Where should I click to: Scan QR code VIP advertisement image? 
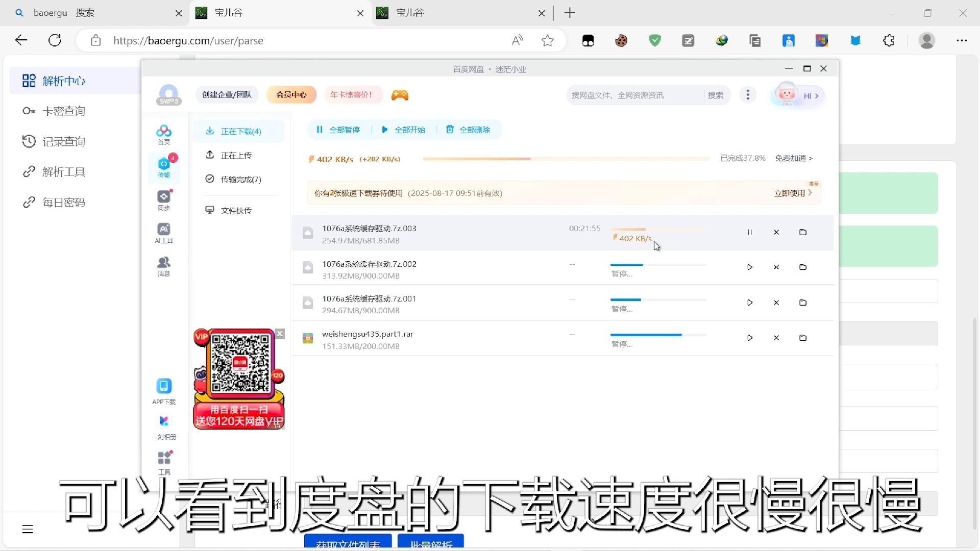tap(239, 379)
